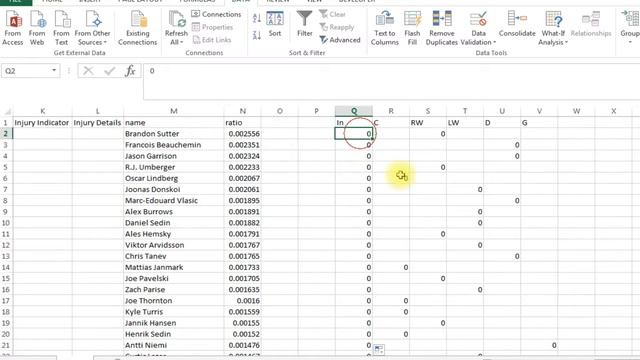
Task: Select the 'Injury Indicator' header cell
Action: click(42, 122)
